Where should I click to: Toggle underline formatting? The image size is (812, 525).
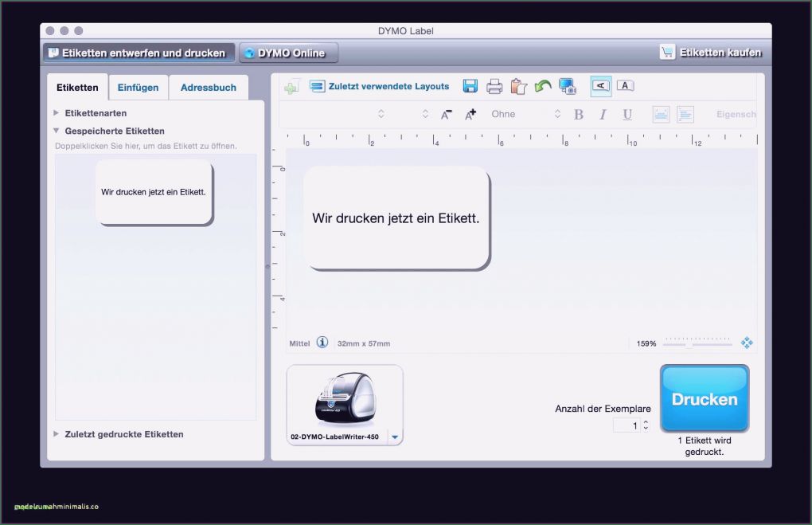click(x=627, y=114)
